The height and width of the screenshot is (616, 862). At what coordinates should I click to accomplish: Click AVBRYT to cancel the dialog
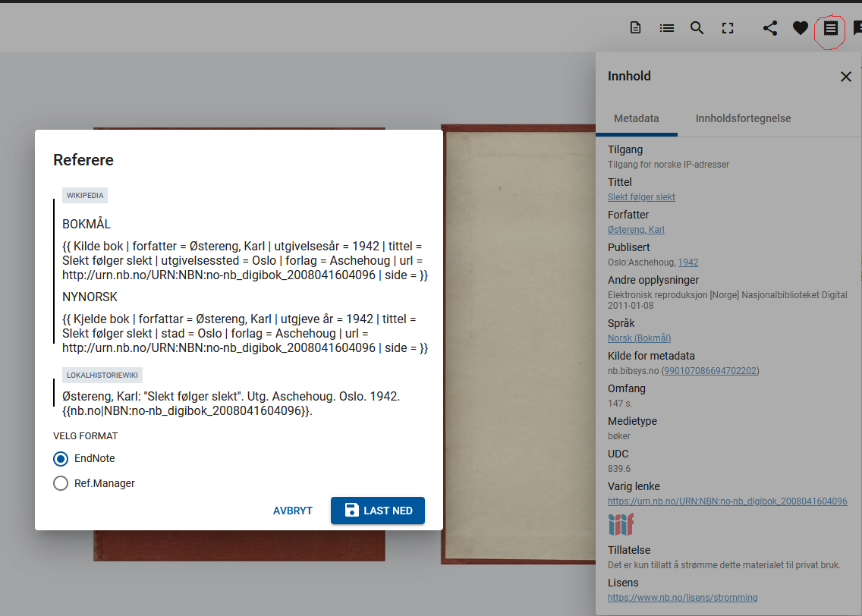[293, 511]
